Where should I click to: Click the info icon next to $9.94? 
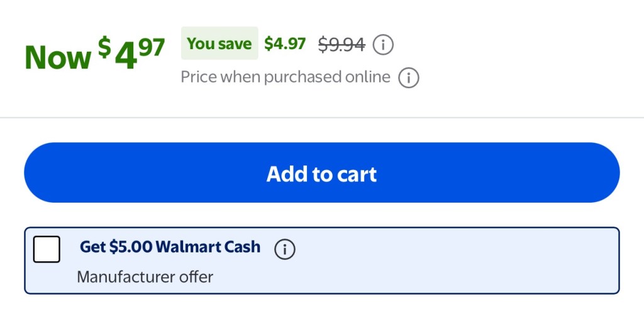click(x=384, y=45)
